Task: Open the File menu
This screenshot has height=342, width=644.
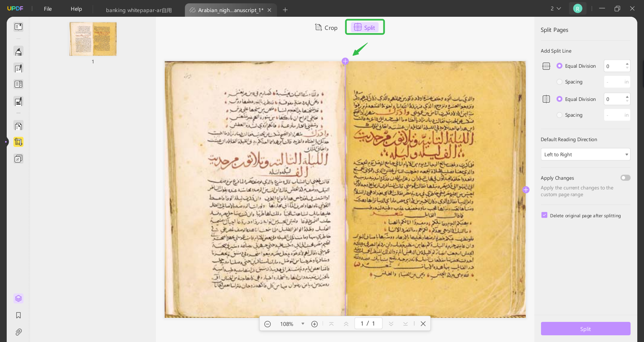Action: click(48, 9)
